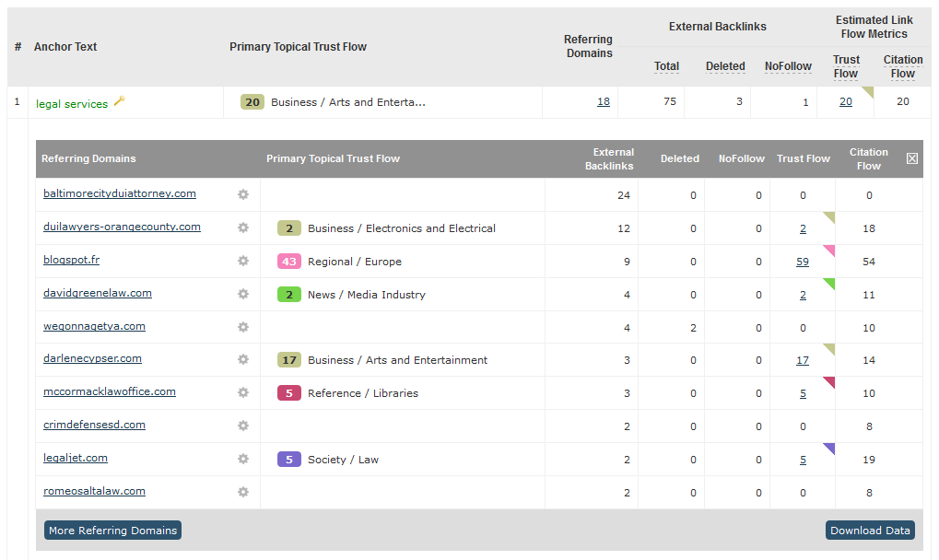Click gear icon for legaljet.com row
The width and height of the screenshot is (939, 560).
click(243, 459)
